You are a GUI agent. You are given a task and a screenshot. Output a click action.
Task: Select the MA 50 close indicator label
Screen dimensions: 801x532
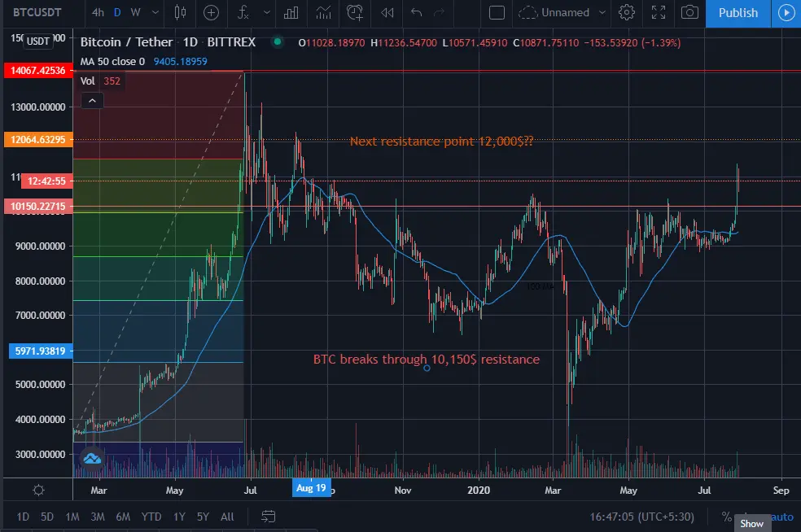(x=112, y=61)
